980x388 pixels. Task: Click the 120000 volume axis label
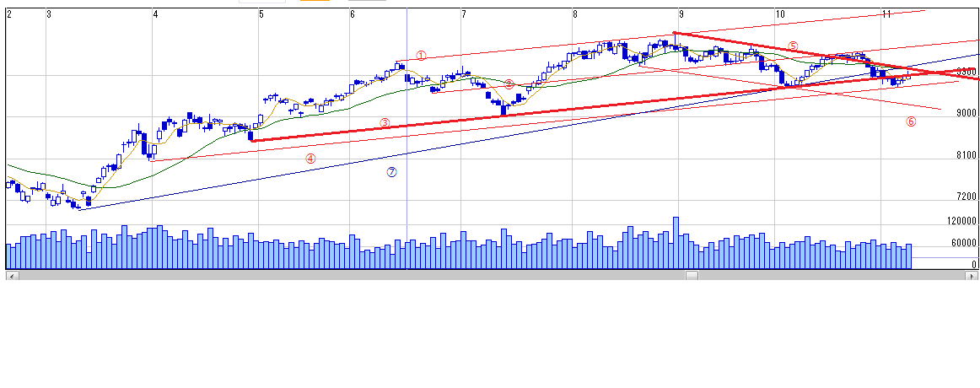pyautogui.click(x=961, y=221)
